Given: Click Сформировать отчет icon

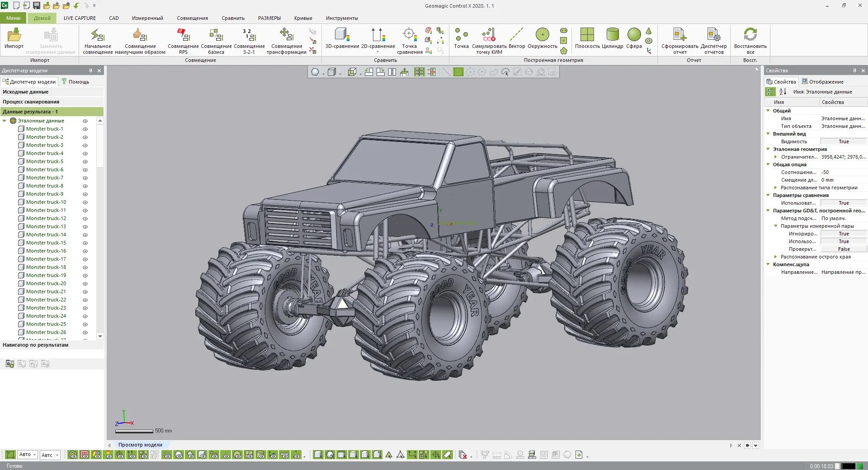Looking at the screenshot, I should (680, 41).
